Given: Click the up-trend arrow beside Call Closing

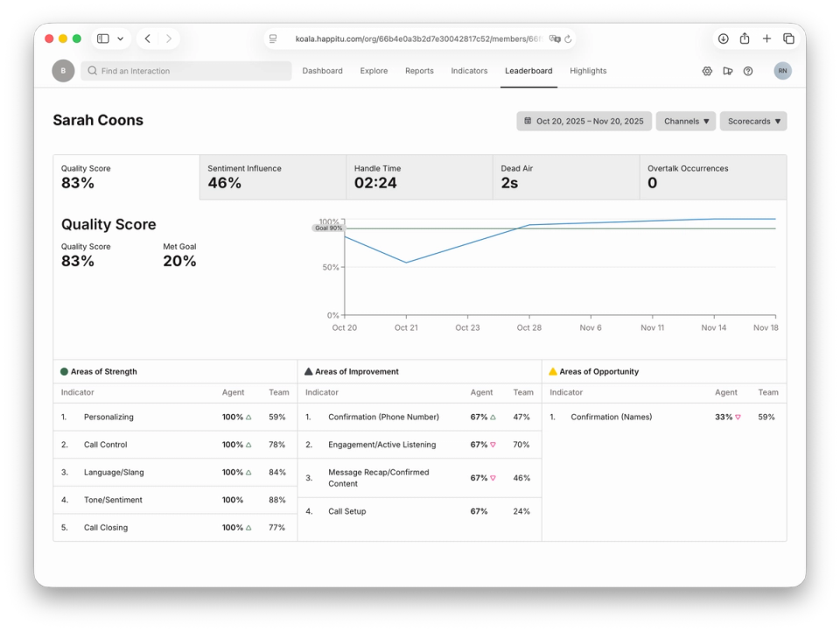Looking at the screenshot, I should pos(248,528).
